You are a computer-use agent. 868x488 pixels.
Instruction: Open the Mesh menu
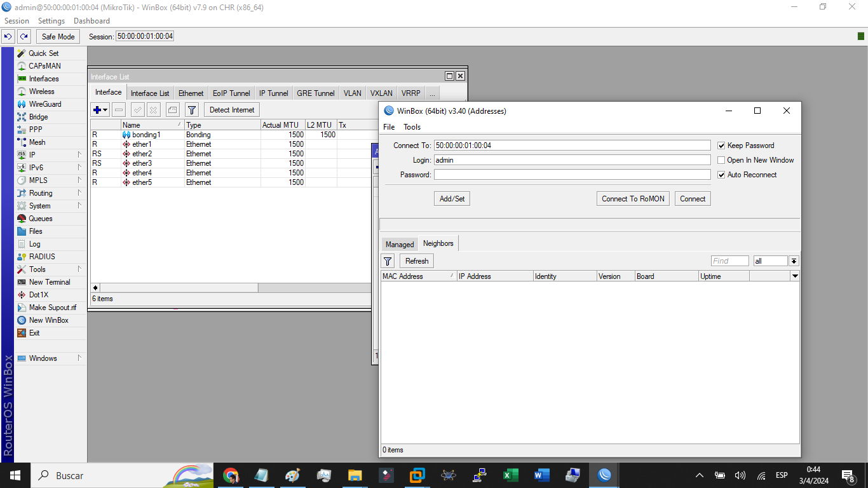coord(37,142)
